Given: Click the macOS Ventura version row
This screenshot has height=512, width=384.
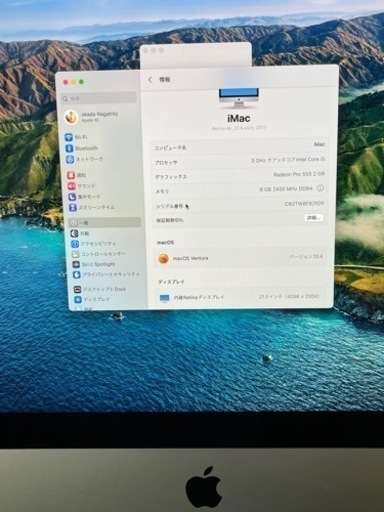Looking at the screenshot, I should 240,258.
